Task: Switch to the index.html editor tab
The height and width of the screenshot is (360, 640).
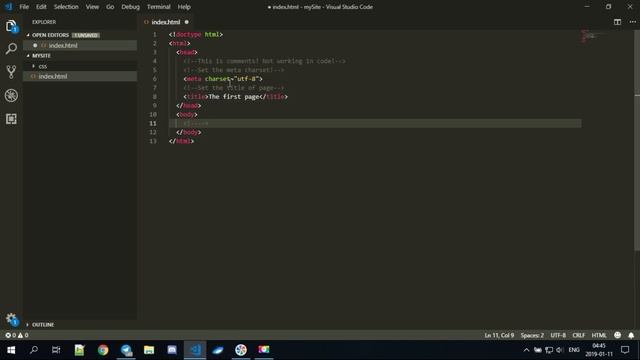Action: point(165,22)
